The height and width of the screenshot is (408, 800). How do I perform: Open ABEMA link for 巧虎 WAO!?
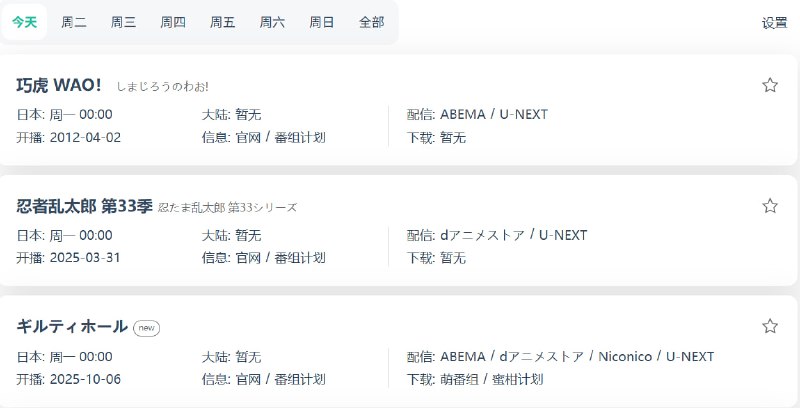click(x=462, y=114)
